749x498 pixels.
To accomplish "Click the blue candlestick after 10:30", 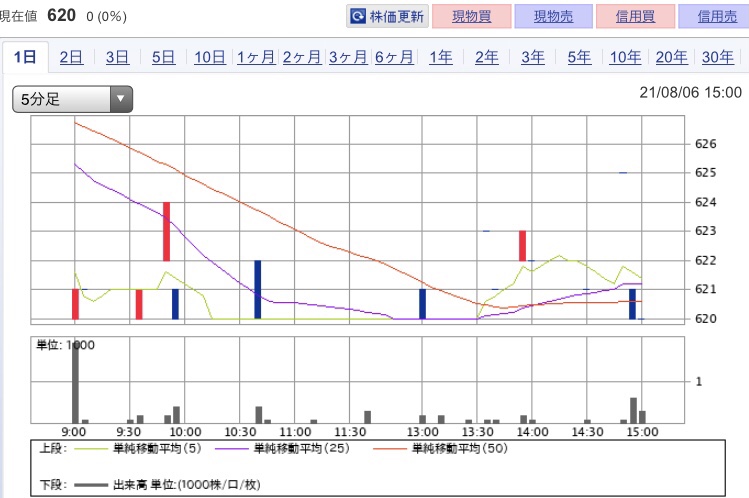I will pyautogui.click(x=257, y=289).
